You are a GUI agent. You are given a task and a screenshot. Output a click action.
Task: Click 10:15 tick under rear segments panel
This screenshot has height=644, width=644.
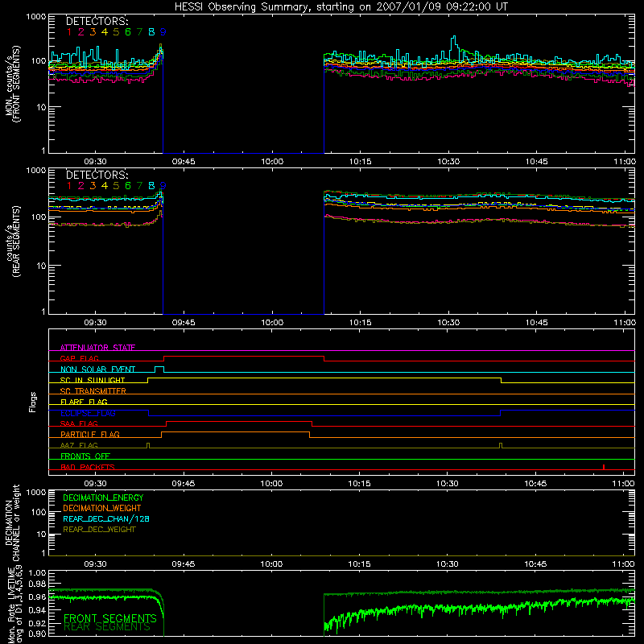360,323
